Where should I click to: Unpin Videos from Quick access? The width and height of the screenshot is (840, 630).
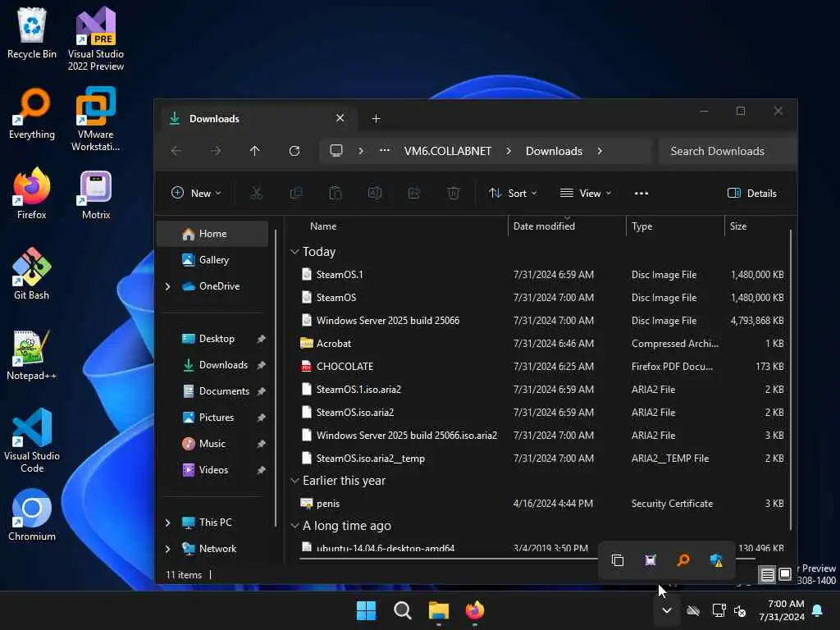click(261, 470)
